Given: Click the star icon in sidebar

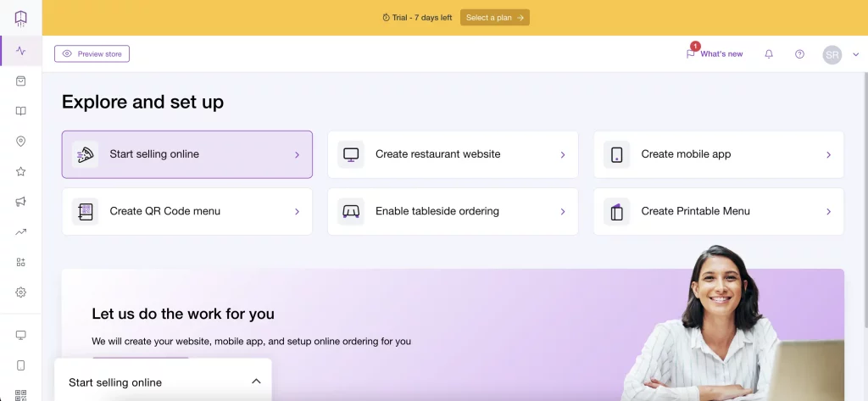Looking at the screenshot, I should tap(20, 171).
